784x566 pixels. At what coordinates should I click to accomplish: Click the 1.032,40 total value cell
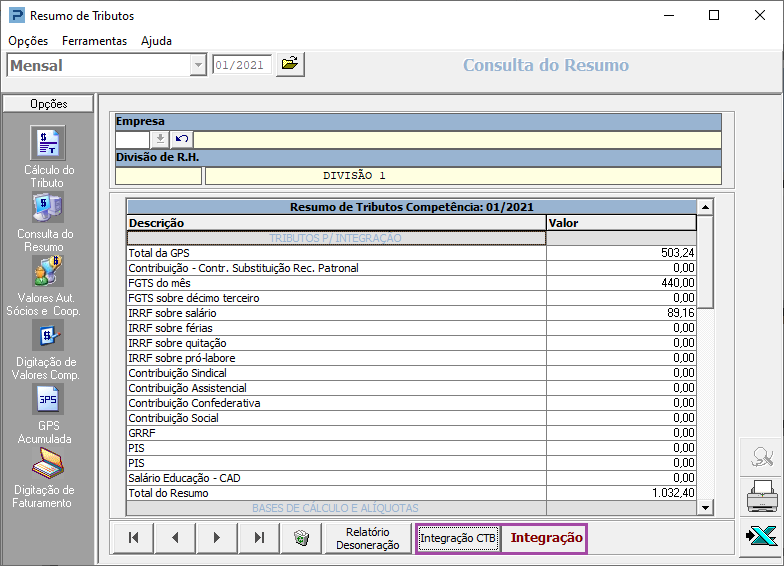pyautogui.click(x=621, y=493)
